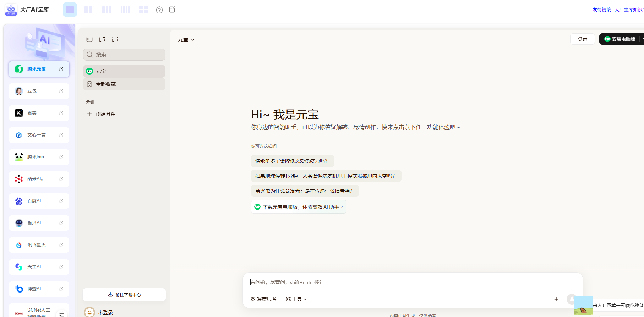Toggle 深度思考 deep thinking mode
The height and width of the screenshot is (317, 644).
coord(263,299)
